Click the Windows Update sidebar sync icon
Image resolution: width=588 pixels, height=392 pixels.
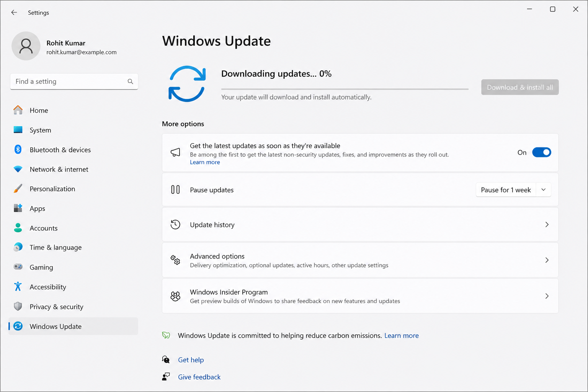coord(18,326)
